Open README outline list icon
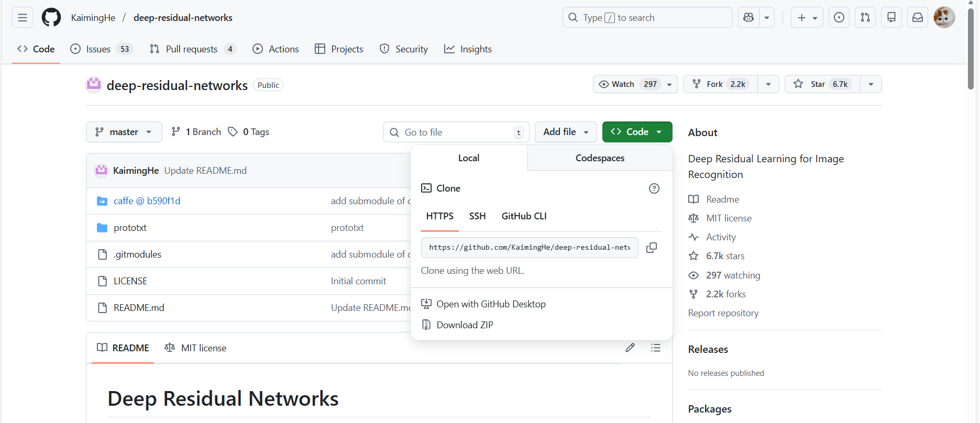Image resolution: width=980 pixels, height=423 pixels. [x=656, y=348]
